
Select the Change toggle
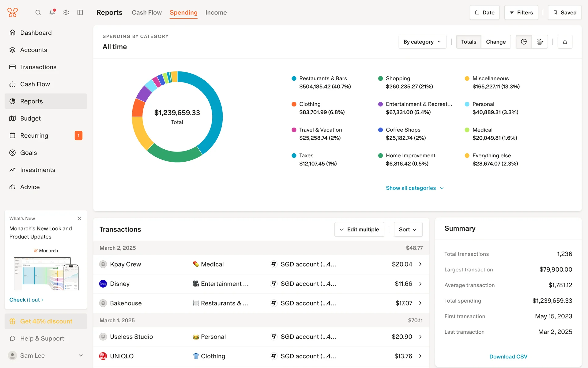tap(496, 42)
